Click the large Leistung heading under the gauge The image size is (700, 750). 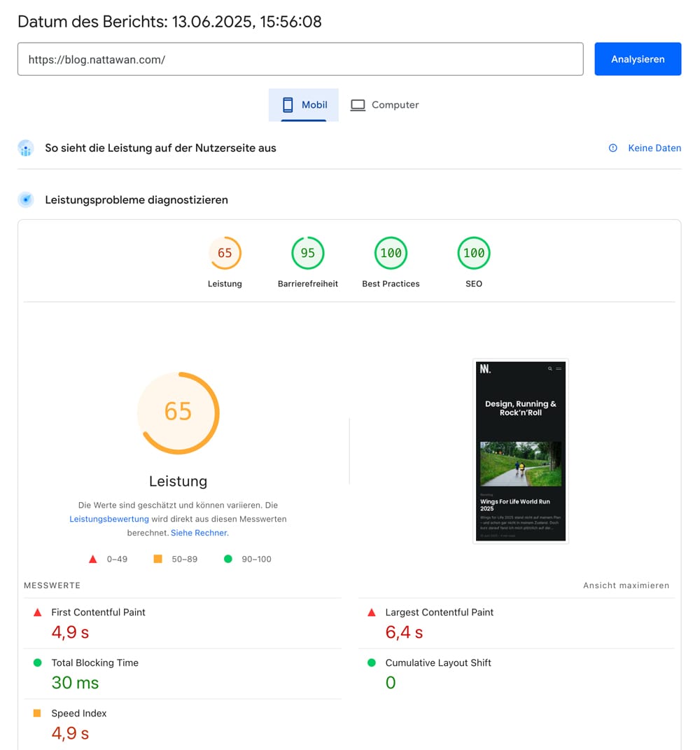178,481
